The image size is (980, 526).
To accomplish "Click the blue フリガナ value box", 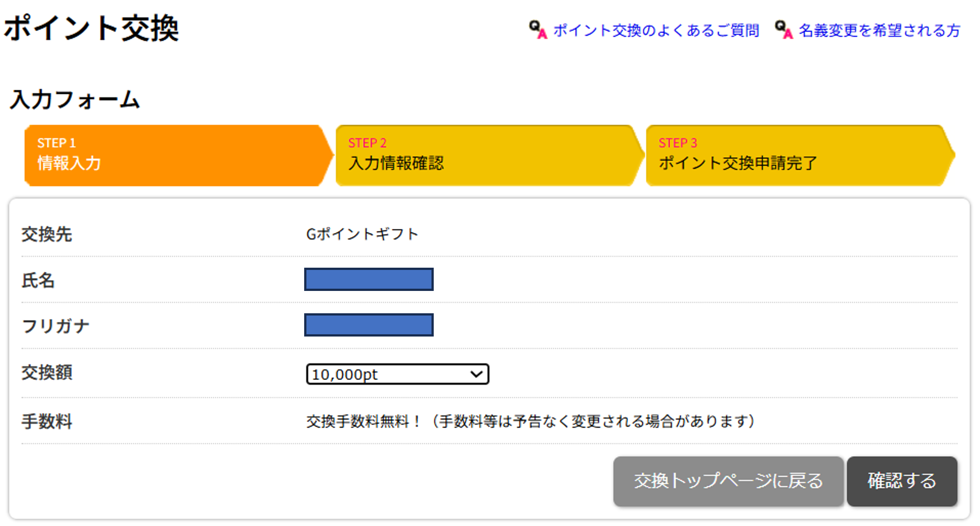I will point(369,325).
